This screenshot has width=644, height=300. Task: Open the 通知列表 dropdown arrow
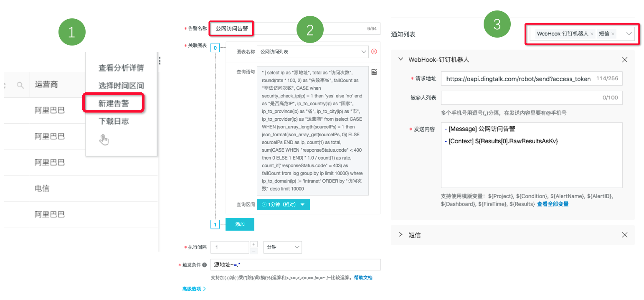628,33
